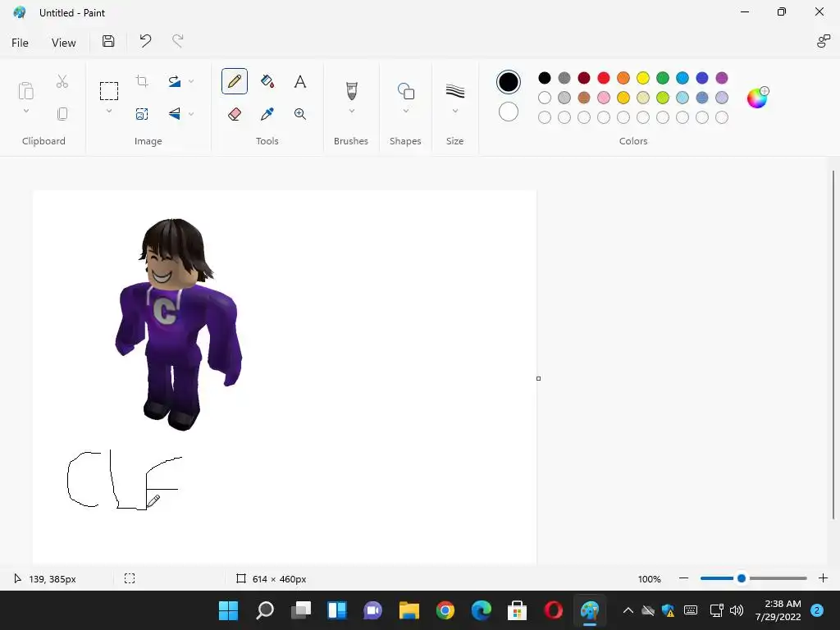Pick the orange color swatch
Viewport: 840px width, 630px height.
click(x=623, y=78)
